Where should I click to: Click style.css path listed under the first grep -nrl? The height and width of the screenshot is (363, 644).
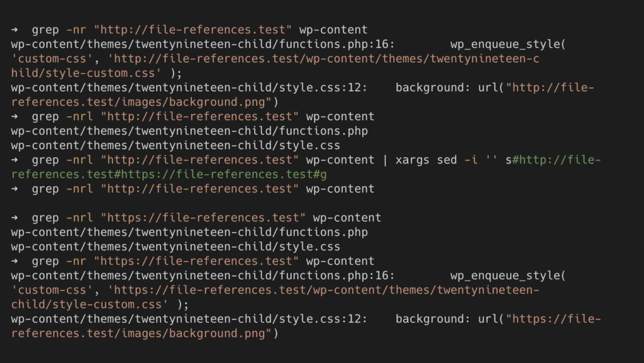click(175, 145)
